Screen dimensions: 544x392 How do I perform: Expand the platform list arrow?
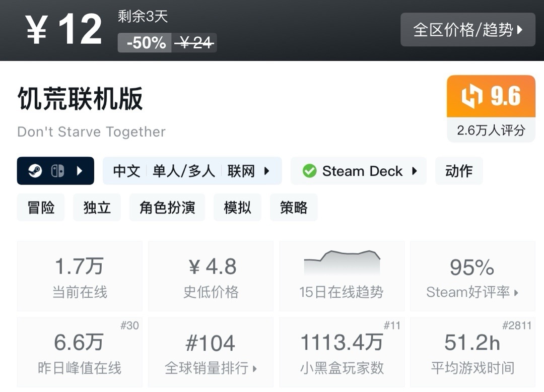[80, 171]
